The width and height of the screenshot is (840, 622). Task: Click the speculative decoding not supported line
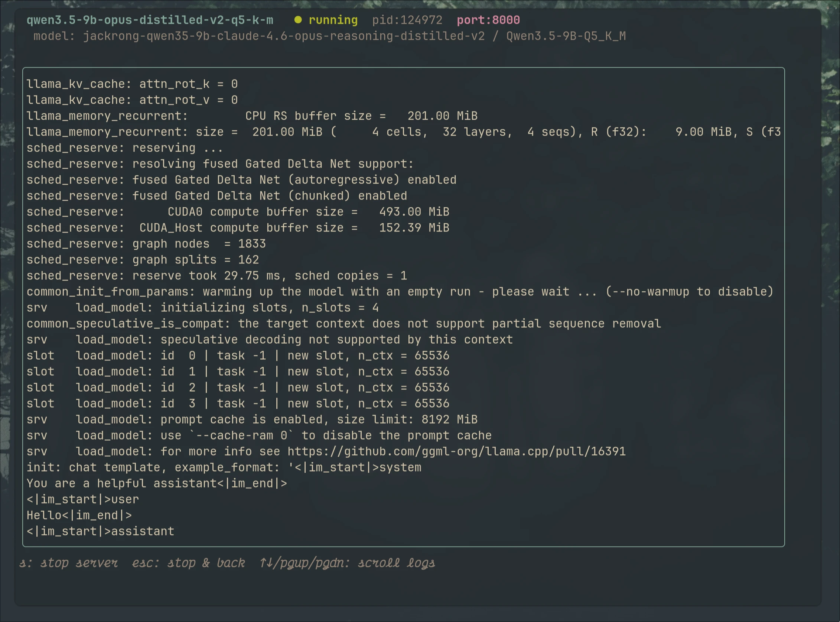(x=269, y=339)
